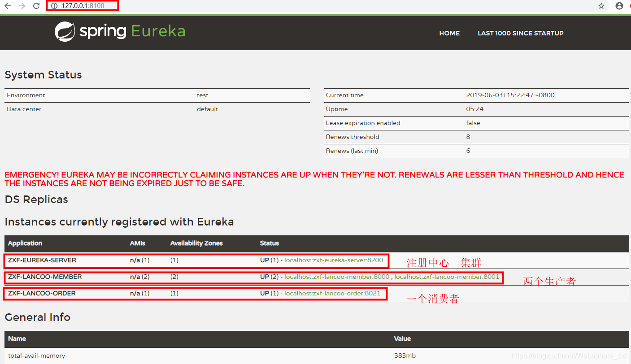Click the Value column header in General Info
Image resolution: width=631 pixels, height=364 pixels.
(x=402, y=338)
